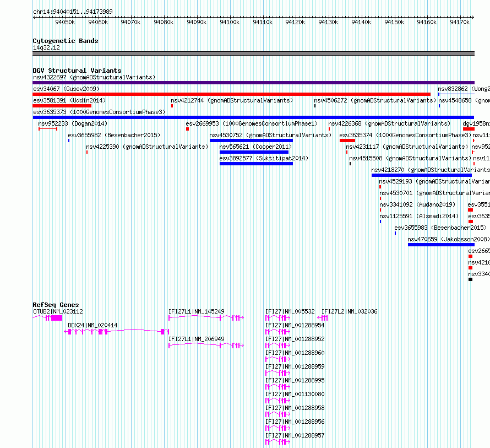Open IFI27|NM_001288960 transcript label
Viewport: 490px width, 448px height.
(295, 353)
